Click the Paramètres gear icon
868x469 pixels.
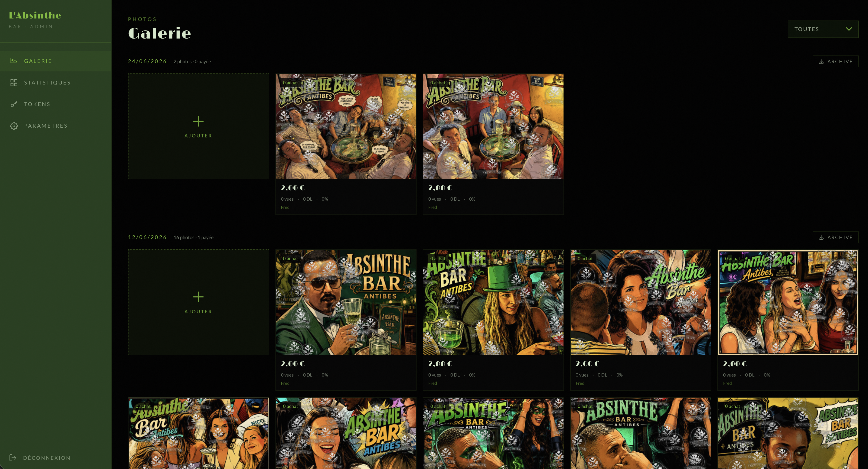click(14, 126)
